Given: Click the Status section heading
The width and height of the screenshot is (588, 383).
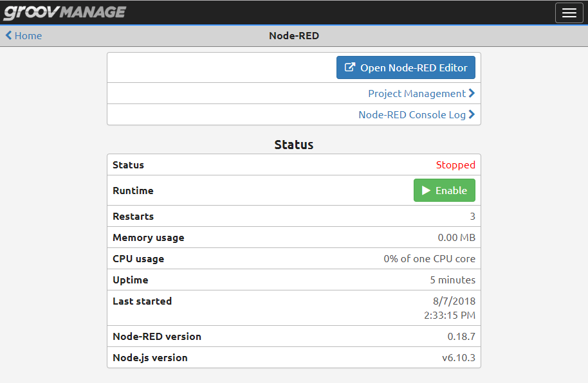Looking at the screenshot, I should point(293,145).
